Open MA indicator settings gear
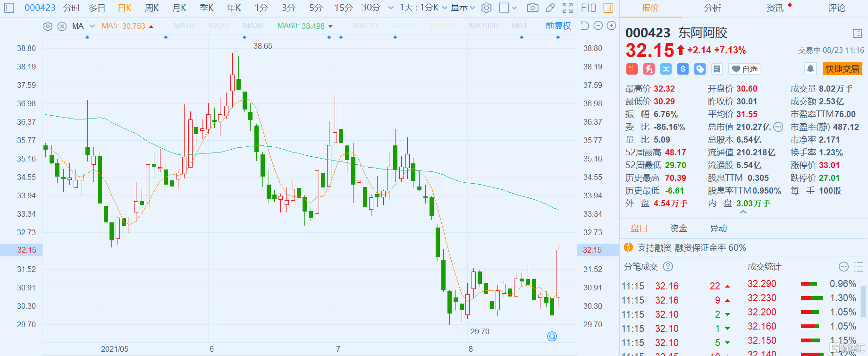 pos(48,26)
